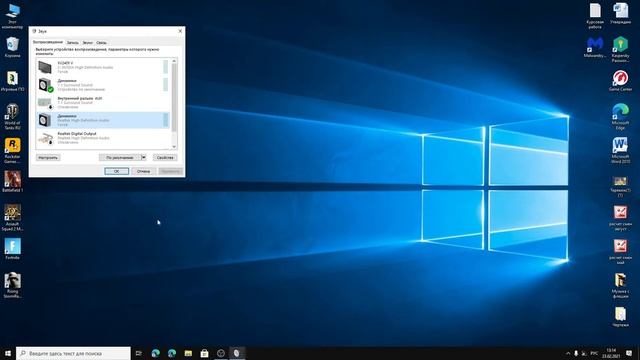
Task: Open the Утверждаю Word document icon
Action: pos(620,13)
